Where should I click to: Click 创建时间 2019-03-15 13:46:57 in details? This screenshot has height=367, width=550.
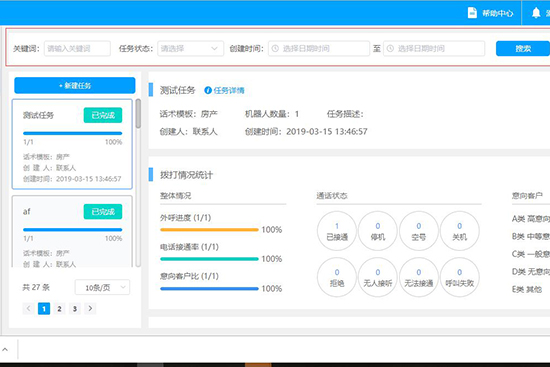306,132
